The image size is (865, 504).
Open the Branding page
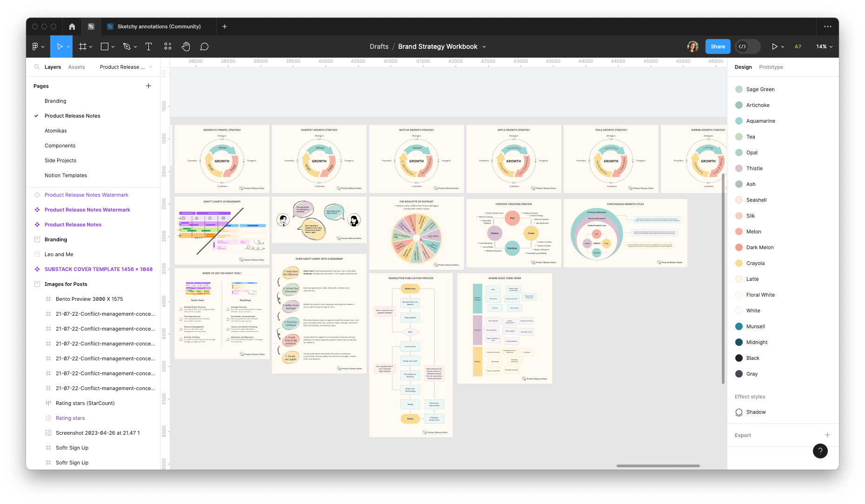pos(55,101)
